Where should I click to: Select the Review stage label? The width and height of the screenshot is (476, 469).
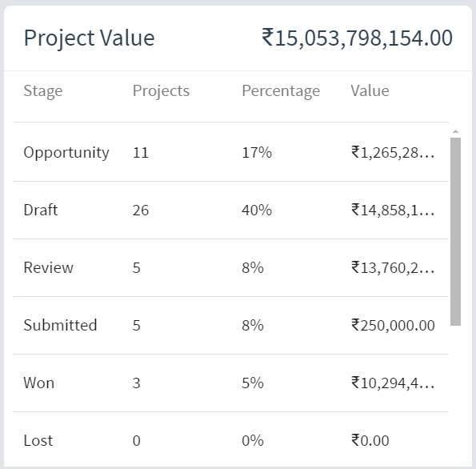(x=49, y=267)
